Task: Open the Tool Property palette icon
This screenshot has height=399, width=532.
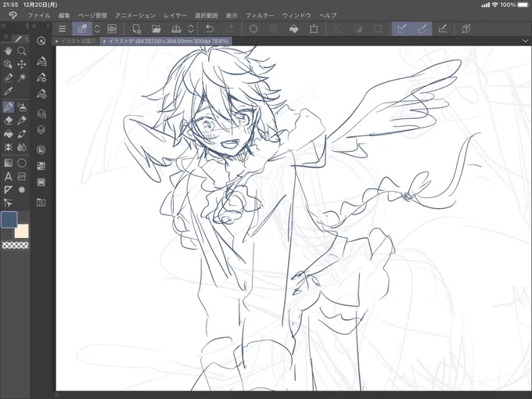Action: click(x=41, y=77)
